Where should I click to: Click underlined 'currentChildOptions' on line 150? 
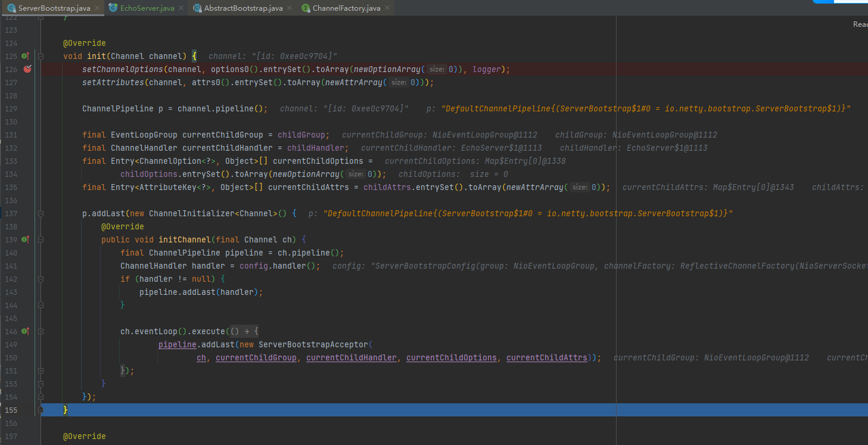point(452,357)
